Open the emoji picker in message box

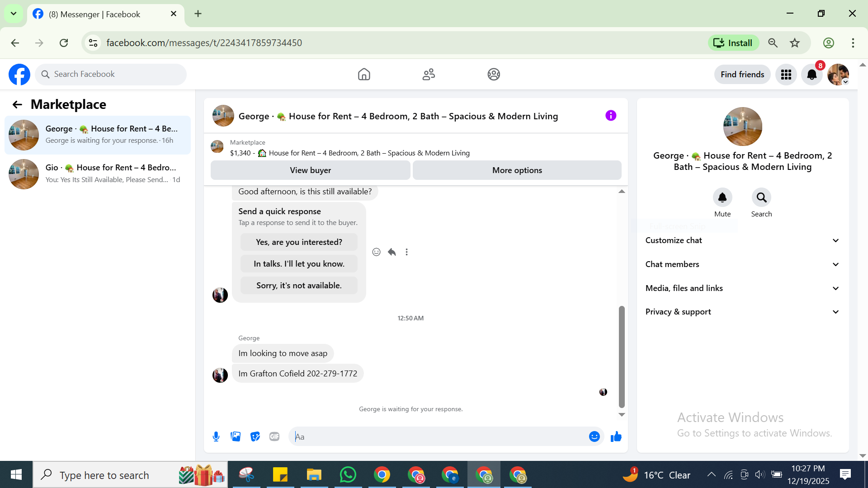tap(594, 436)
